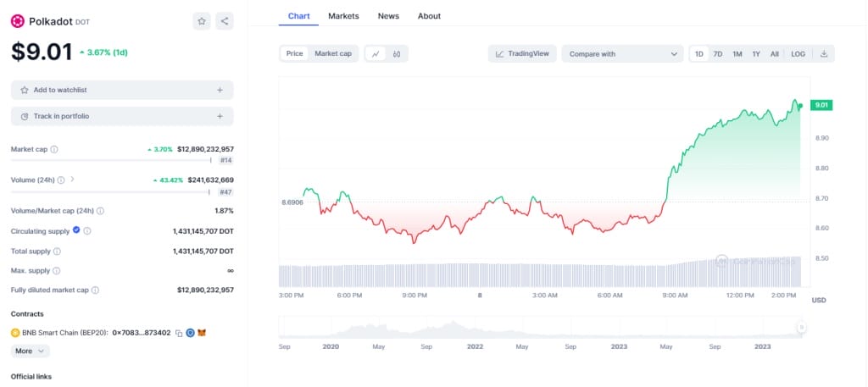The width and height of the screenshot is (868, 387).
Task: Star Polkadot as a favorite
Action: click(x=201, y=21)
